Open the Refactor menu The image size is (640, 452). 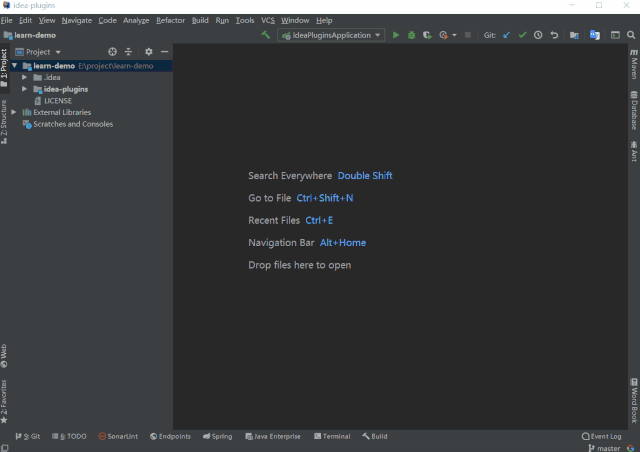170,20
